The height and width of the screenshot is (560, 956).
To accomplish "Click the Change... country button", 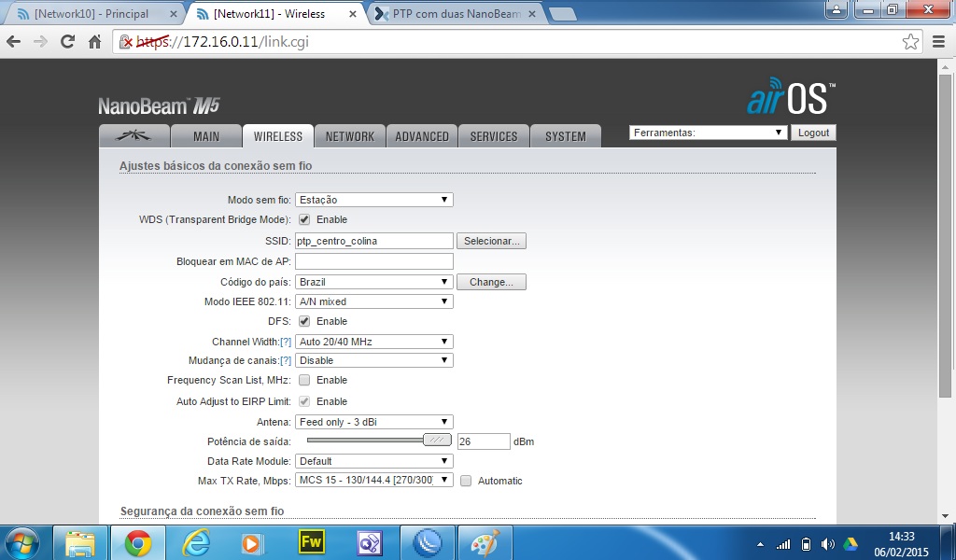I will 491,282.
